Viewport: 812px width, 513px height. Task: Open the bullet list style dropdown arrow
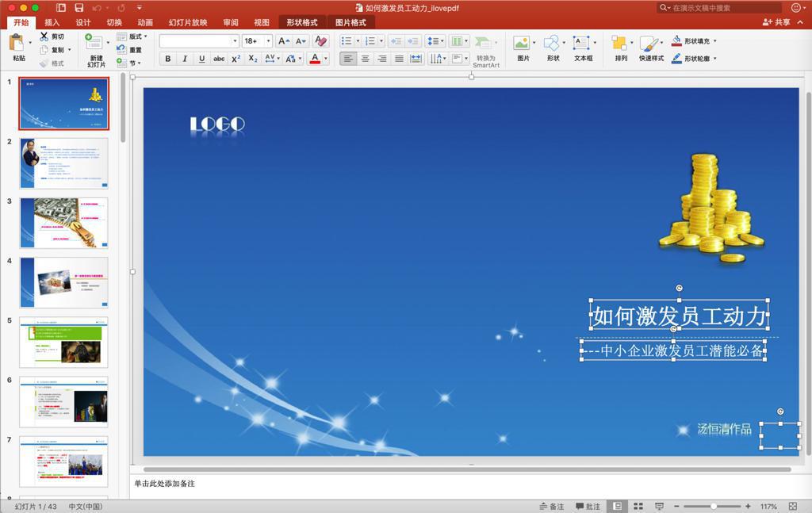358,41
